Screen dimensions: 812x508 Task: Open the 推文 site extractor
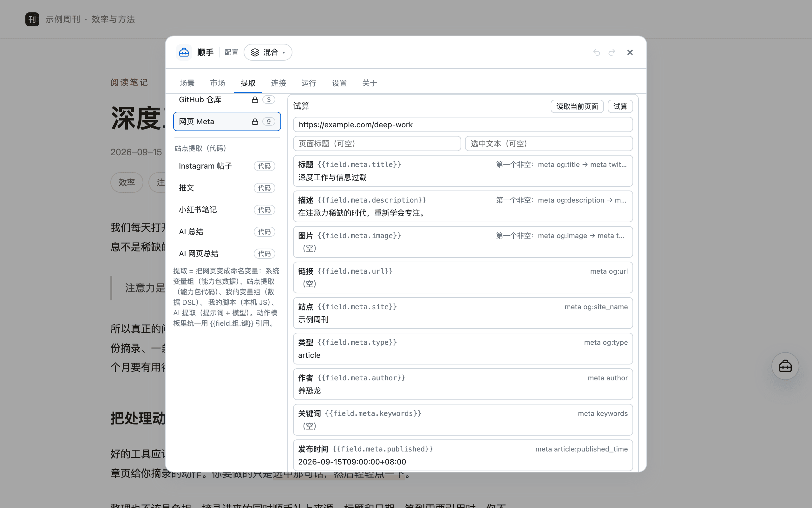click(x=227, y=188)
